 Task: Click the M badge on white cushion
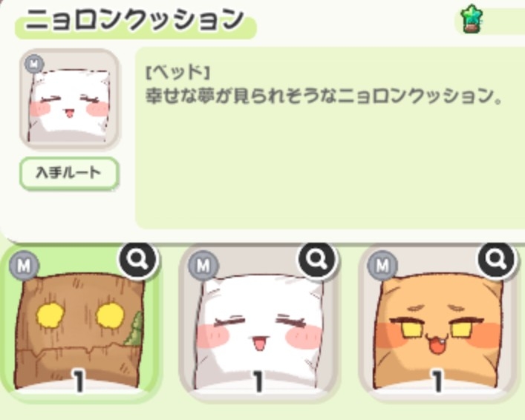click(203, 266)
